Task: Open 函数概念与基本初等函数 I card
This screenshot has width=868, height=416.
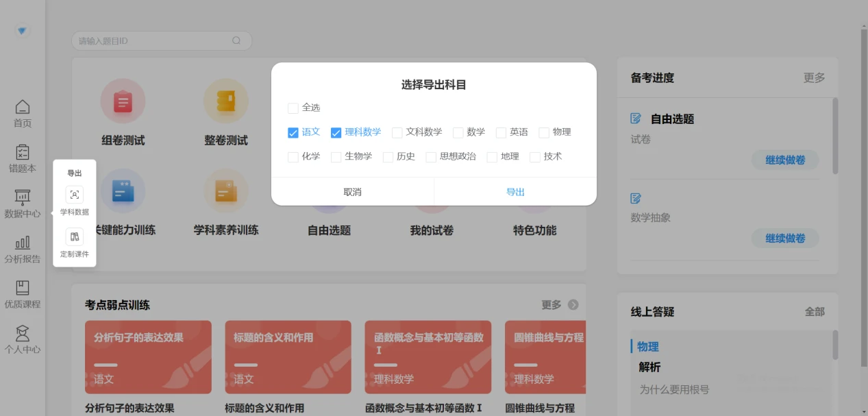Action: (x=427, y=357)
